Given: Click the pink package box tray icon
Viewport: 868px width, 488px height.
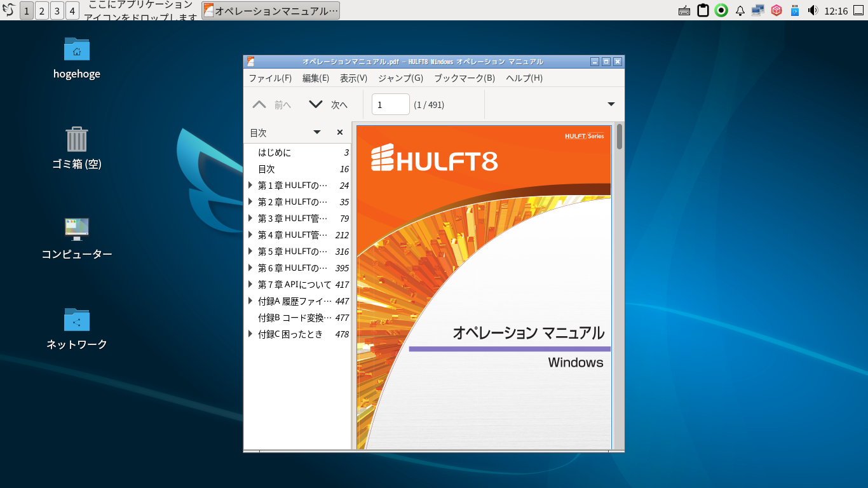Looking at the screenshot, I should tap(776, 11).
